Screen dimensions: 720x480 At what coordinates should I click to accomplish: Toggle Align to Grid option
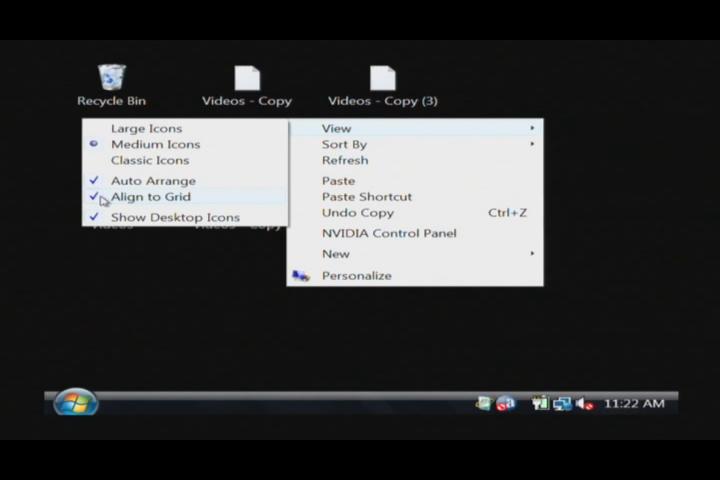pyautogui.click(x=185, y=197)
